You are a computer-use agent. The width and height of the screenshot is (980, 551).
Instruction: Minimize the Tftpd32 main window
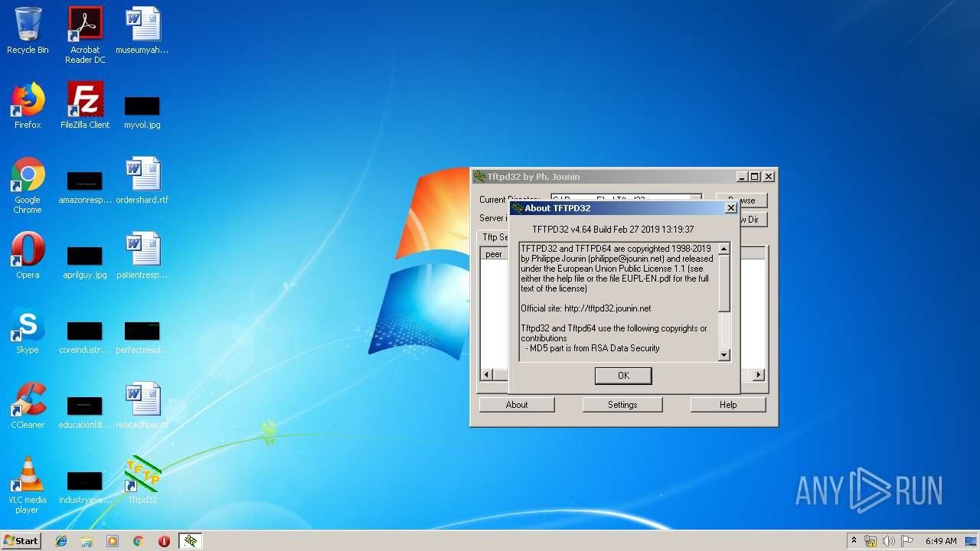741,177
